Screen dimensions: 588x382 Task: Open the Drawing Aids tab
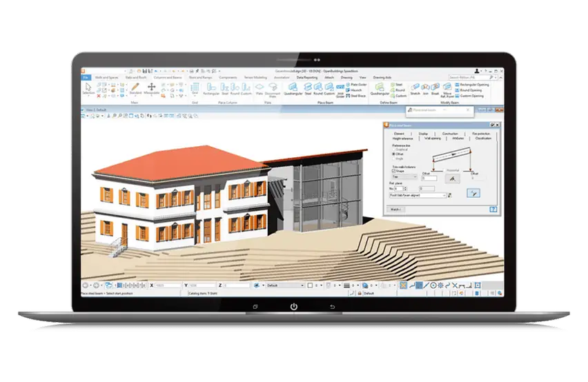pos(382,77)
